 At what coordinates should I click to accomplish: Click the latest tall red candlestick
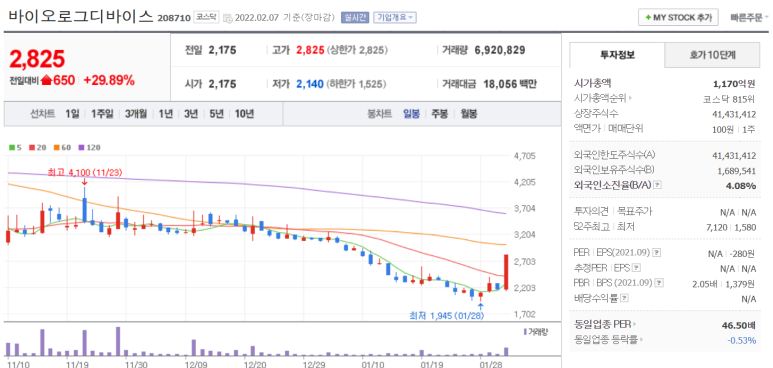point(506,272)
